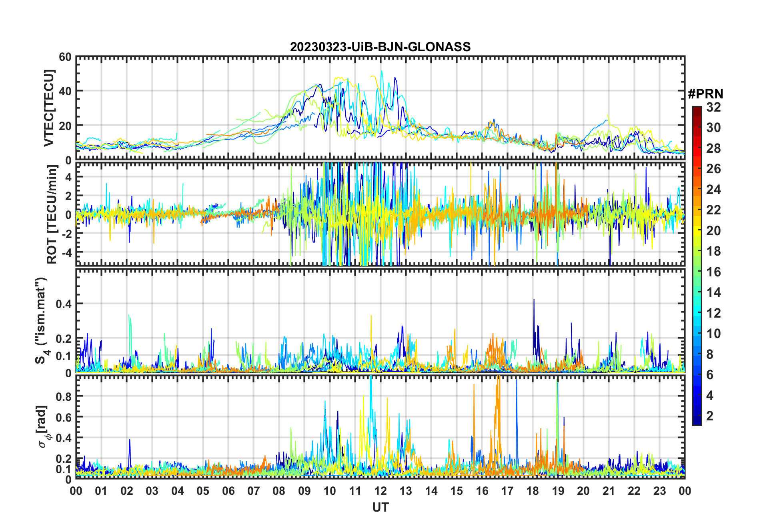The height and width of the screenshot is (532, 761).
Task: Click colorbar tick label 32
Action: [x=713, y=107]
